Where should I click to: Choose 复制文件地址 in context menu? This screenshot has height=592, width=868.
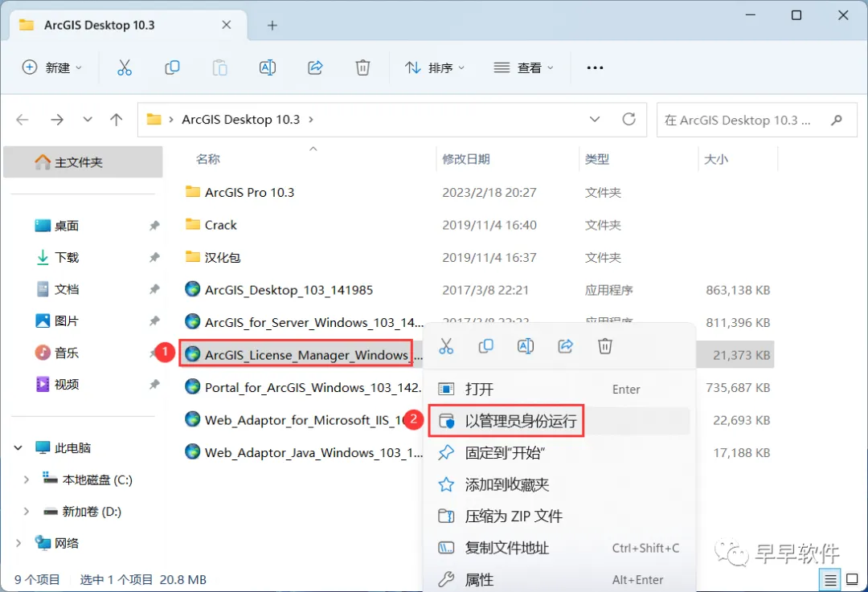tap(559, 548)
